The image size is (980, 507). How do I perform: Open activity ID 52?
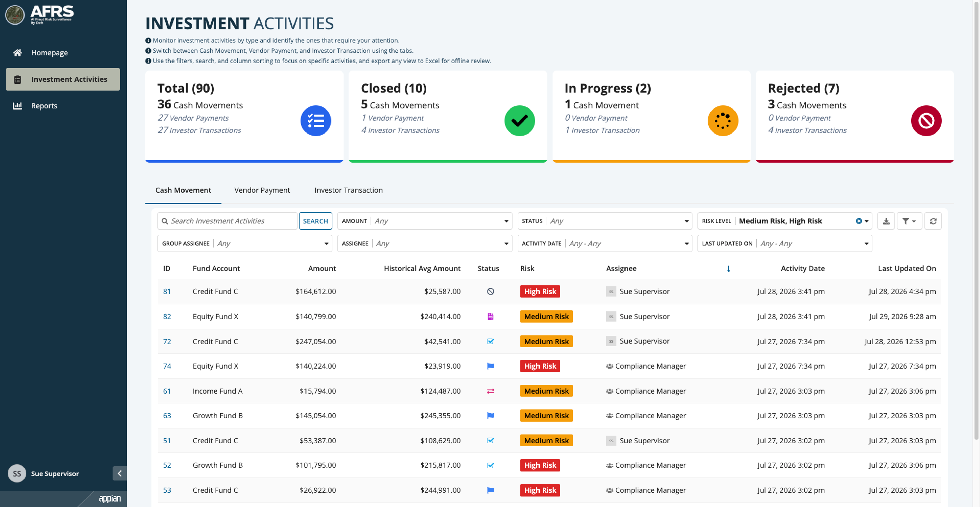(x=167, y=465)
